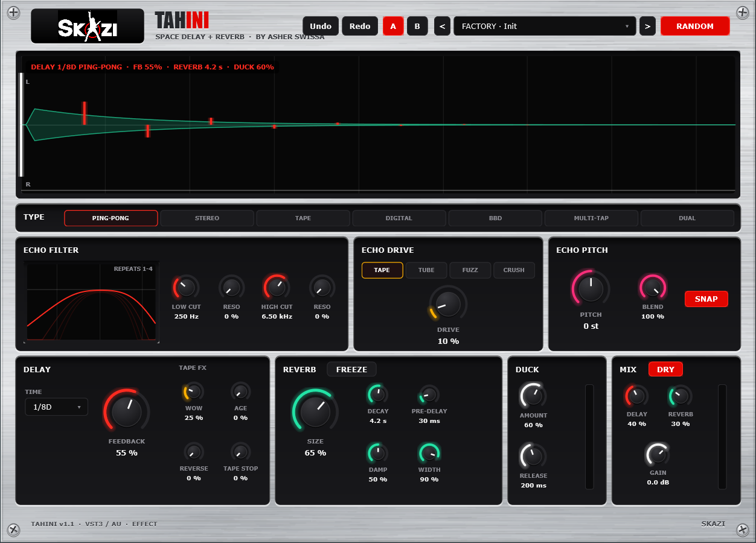Toggle the DRY mix button
This screenshot has width=756, height=543.
click(665, 369)
